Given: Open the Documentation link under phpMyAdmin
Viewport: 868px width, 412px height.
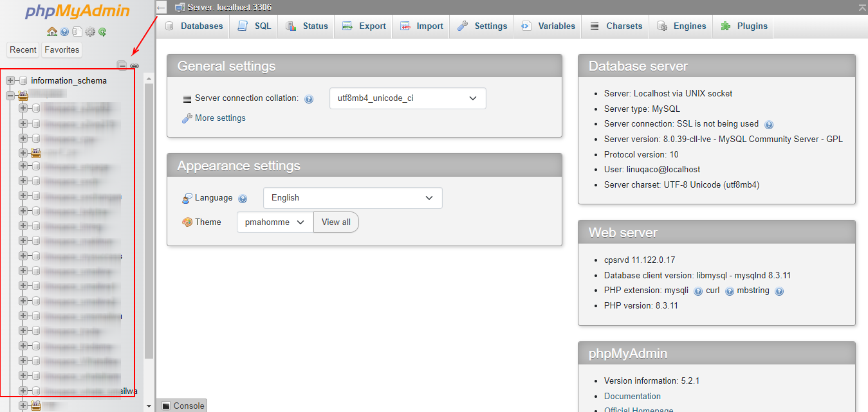Looking at the screenshot, I should point(633,397).
